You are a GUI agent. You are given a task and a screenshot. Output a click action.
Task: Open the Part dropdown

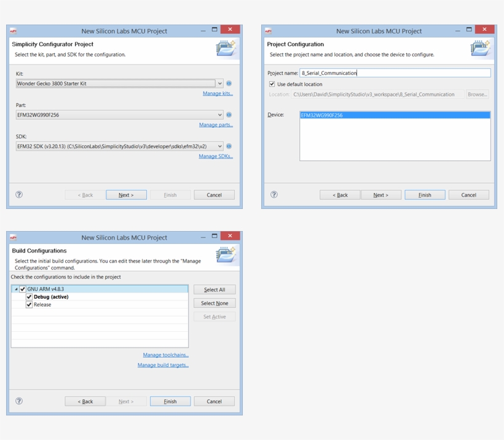[x=219, y=115]
